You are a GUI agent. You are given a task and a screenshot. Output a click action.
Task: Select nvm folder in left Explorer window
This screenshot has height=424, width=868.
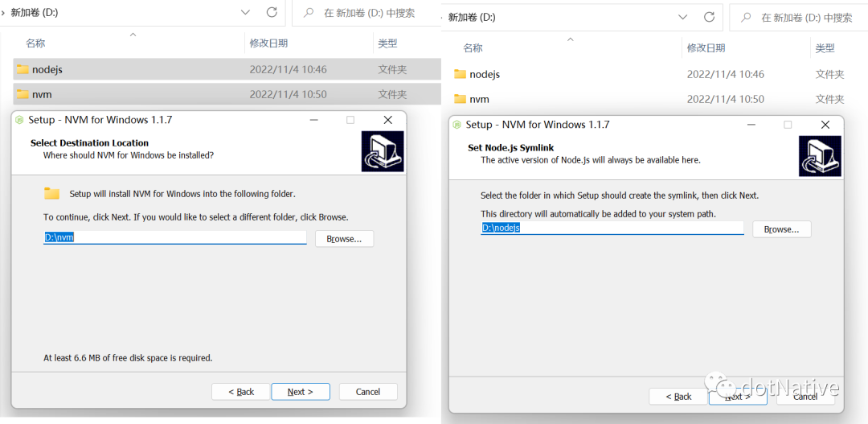pyautogui.click(x=227, y=94)
